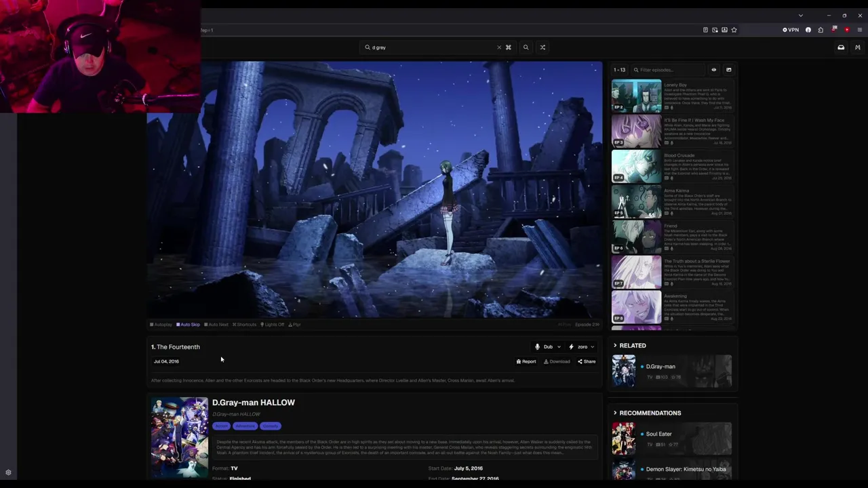This screenshot has height=488, width=868.
Task: Toggle Auto Next option
Action: (216, 325)
